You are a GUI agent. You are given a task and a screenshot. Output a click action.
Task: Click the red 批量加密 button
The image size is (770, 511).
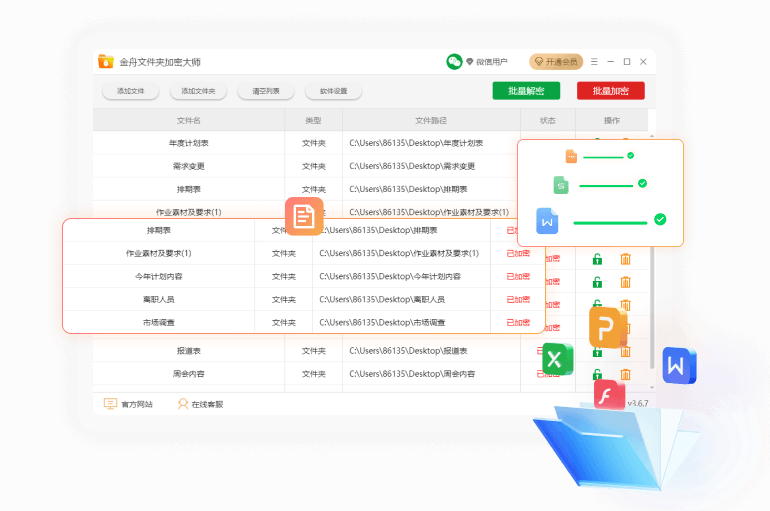coord(610,91)
